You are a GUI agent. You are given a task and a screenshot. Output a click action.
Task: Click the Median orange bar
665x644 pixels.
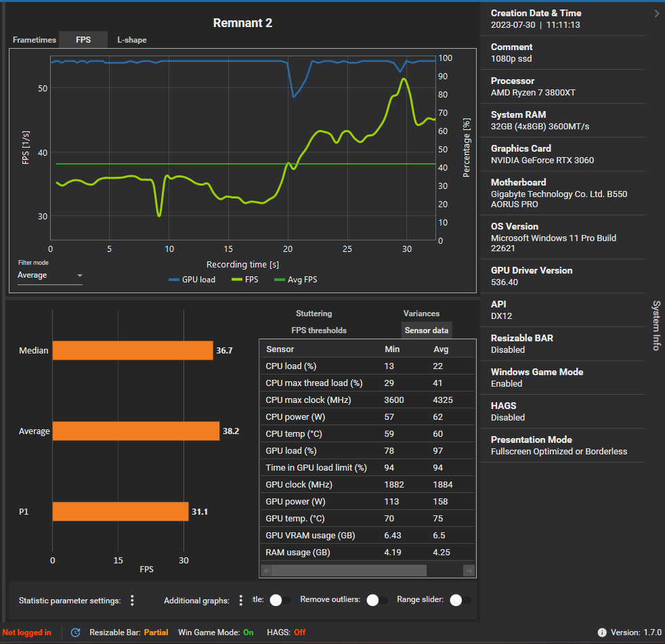click(x=133, y=351)
